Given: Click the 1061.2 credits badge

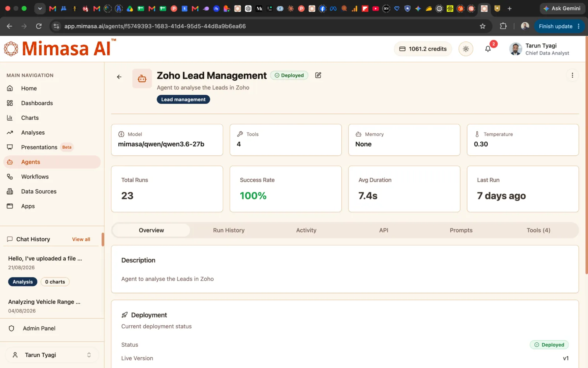Looking at the screenshot, I should [423, 49].
